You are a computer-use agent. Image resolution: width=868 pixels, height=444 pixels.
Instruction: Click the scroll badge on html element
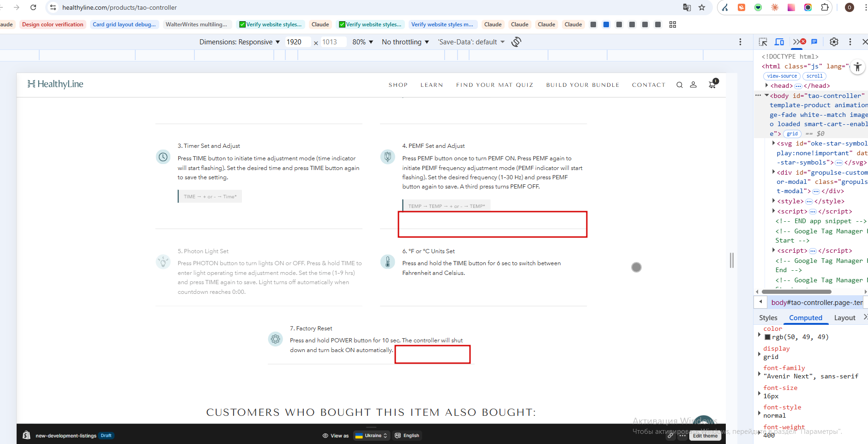coord(814,76)
